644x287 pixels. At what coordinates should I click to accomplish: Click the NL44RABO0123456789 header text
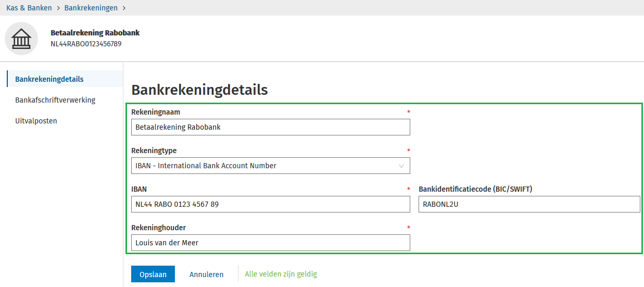click(x=86, y=44)
